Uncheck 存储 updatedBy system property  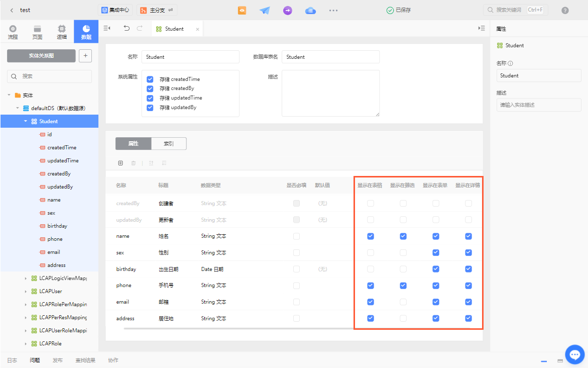click(x=150, y=108)
